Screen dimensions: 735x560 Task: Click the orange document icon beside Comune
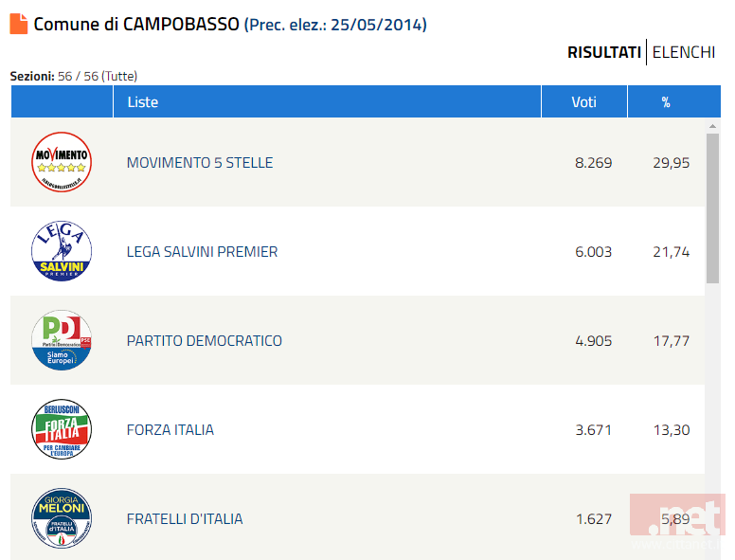click(19, 24)
